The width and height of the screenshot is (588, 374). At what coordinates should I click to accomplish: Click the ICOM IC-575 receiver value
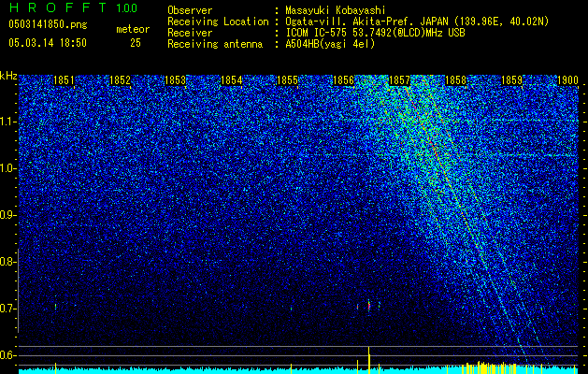(x=375, y=33)
